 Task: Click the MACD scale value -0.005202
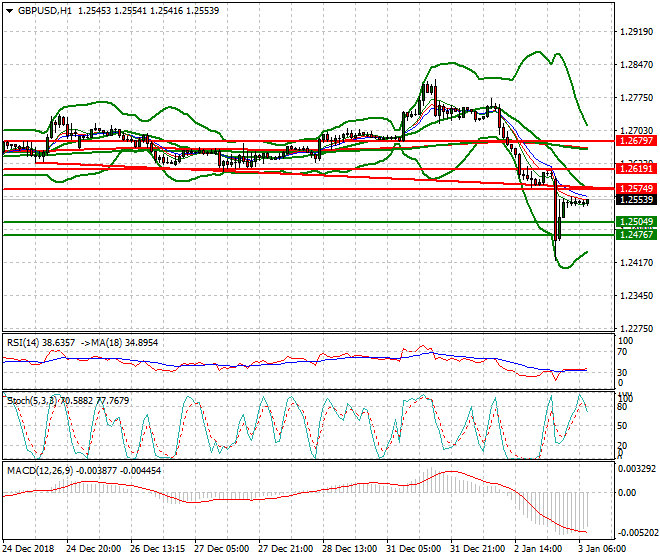[636, 533]
